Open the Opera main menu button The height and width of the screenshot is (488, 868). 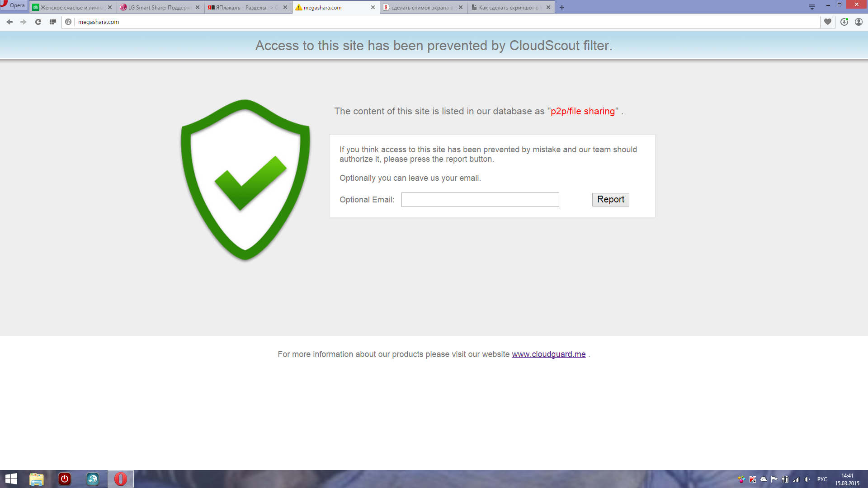point(13,5)
